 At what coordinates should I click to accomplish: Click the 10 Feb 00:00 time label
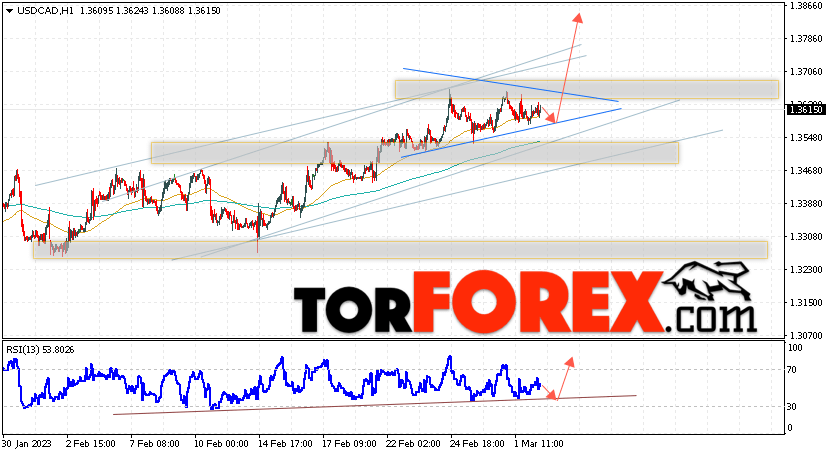coord(221,443)
